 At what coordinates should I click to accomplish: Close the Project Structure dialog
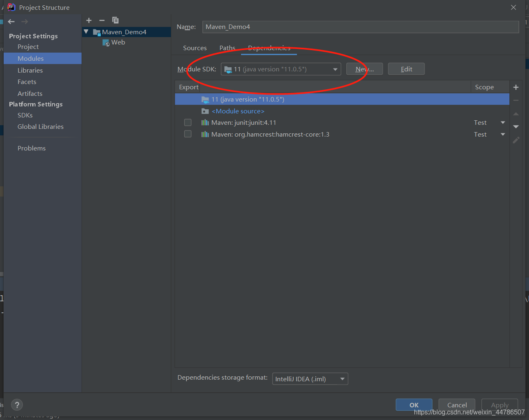[514, 7]
